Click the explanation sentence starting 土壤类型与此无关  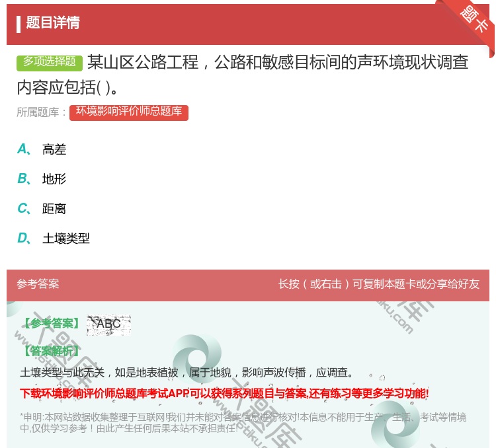point(187,373)
